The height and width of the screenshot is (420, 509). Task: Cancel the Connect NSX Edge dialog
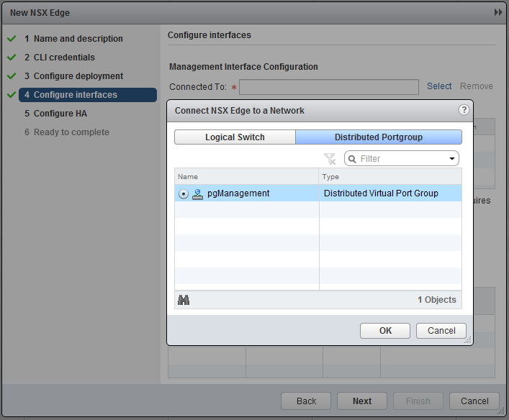point(441,331)
